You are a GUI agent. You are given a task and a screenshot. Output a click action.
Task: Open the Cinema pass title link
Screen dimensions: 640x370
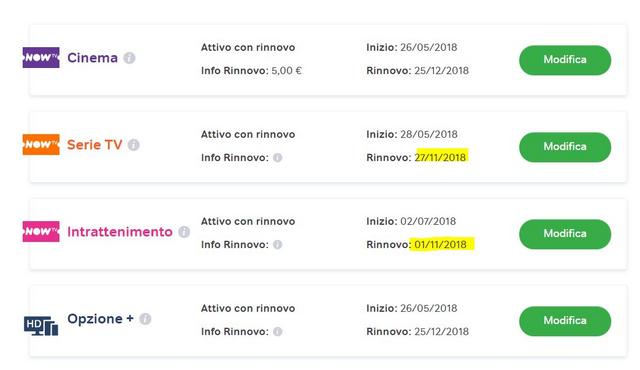click(92, 58)
